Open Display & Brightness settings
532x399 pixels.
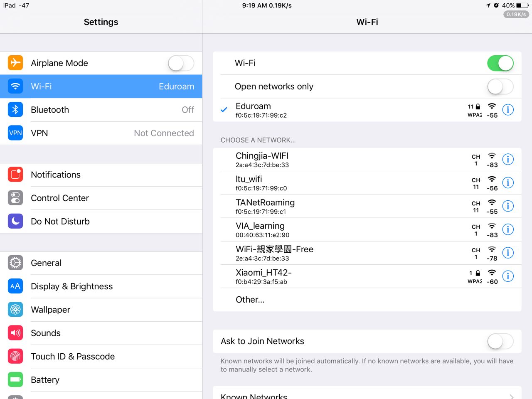coord(101,286)
